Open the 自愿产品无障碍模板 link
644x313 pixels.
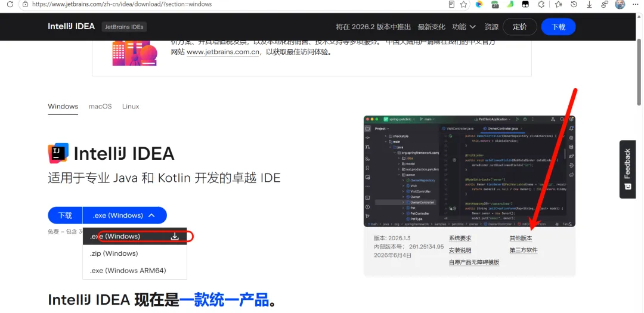pos(474,262)
